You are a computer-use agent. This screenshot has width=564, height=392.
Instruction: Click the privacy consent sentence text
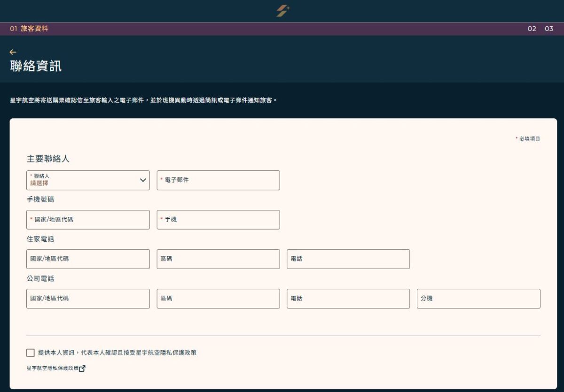pos(117,353)
